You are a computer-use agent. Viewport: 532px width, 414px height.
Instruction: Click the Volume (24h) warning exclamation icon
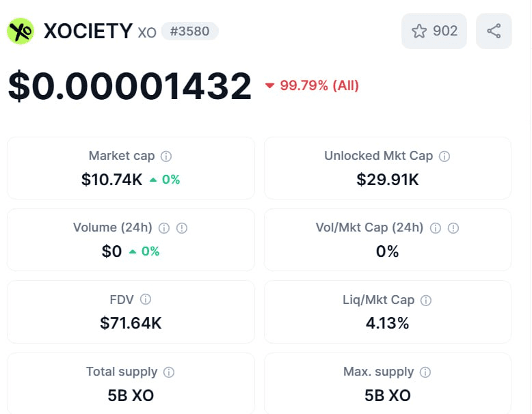pyautogui.click(x=181, y=228)
